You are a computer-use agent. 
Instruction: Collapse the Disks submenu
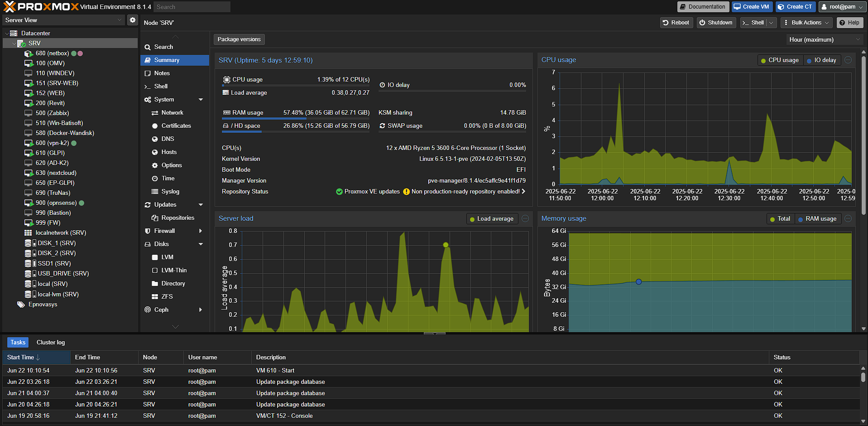coord(201,244)
